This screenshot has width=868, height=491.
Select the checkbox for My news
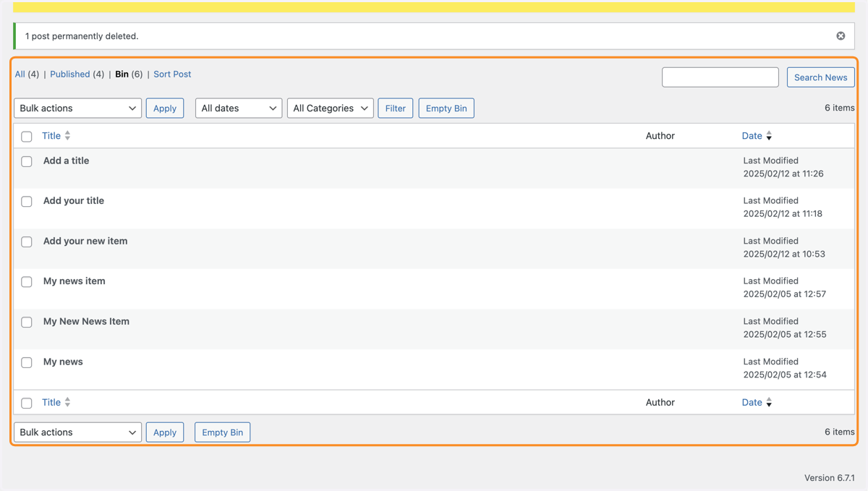point(27,362)
